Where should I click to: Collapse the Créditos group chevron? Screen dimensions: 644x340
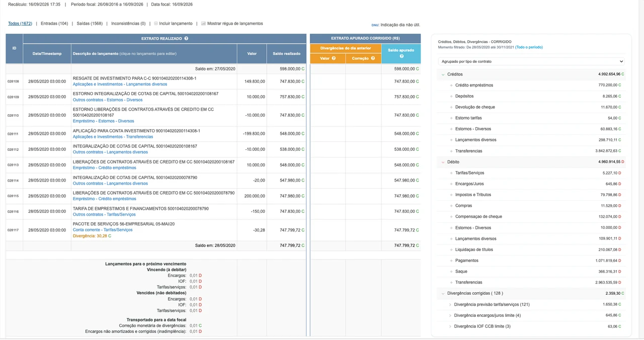[443, 74]
